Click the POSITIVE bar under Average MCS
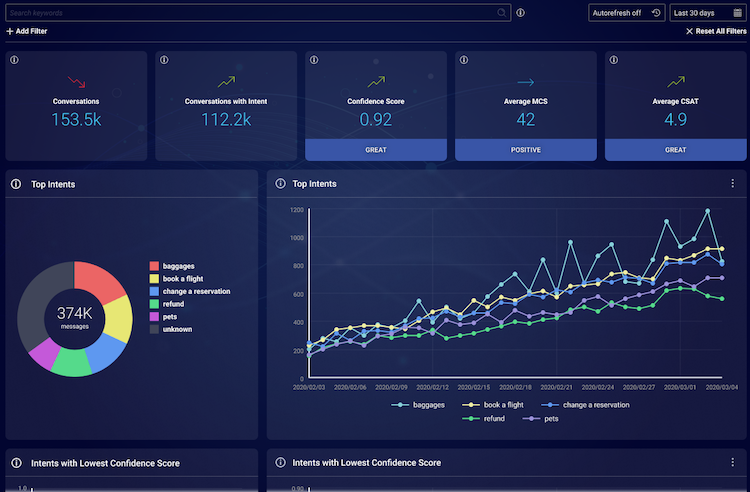The height and width of the screenshot is (492, 750). [526, 150]
